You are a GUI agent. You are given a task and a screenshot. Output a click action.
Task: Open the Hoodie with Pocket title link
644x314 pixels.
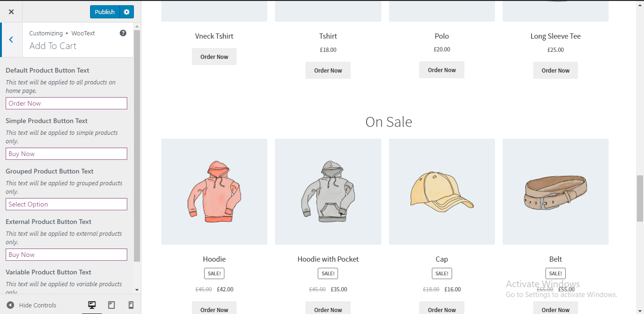(328, 259)
